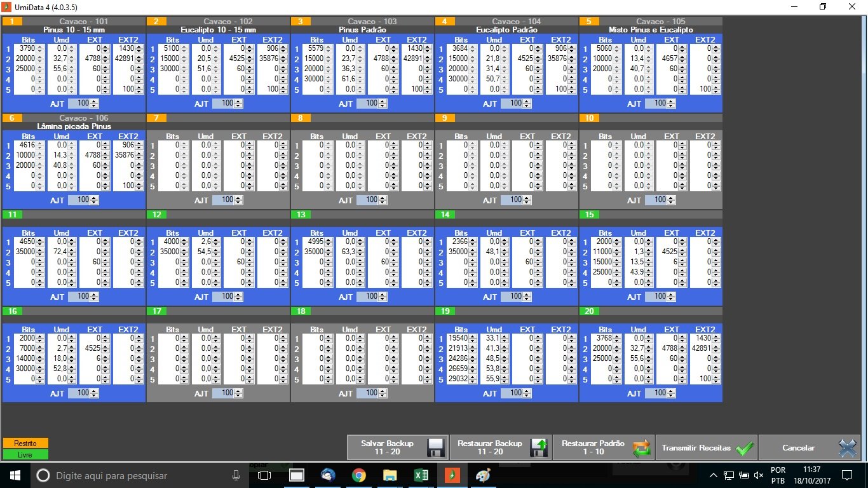Open the Action Center notification icon
This screenshot has width=868, height=488.
pos(846,475)
